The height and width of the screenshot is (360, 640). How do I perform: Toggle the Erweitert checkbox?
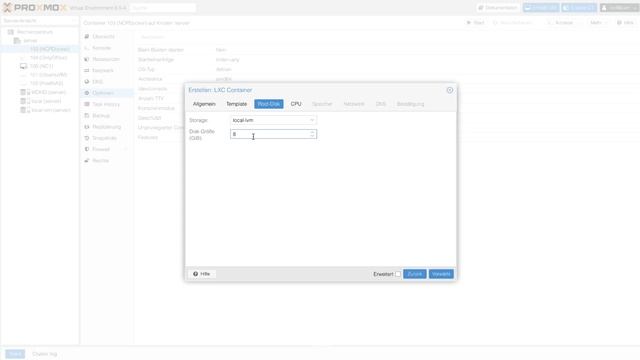coord(398,274)
